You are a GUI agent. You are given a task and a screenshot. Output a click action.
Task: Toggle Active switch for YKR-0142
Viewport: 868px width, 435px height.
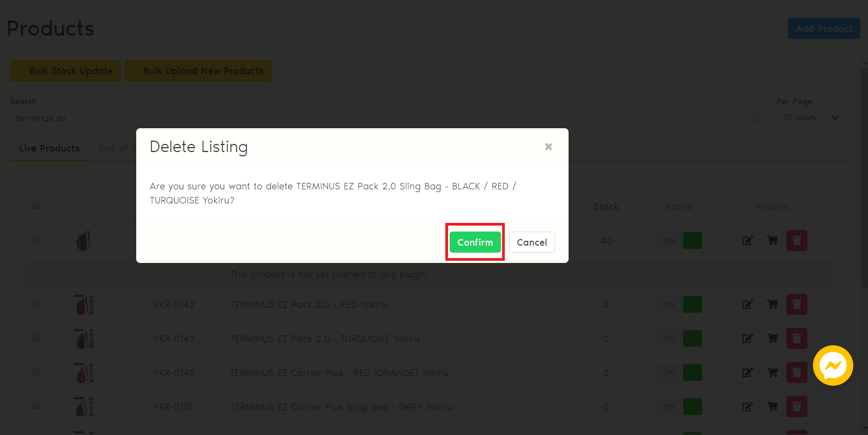tap(679, 305)
